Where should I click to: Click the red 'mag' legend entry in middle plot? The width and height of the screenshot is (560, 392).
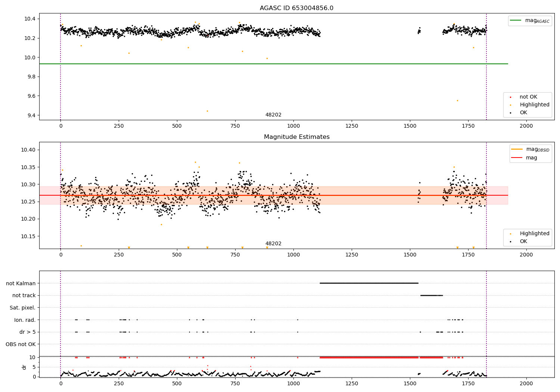point(525,158)
